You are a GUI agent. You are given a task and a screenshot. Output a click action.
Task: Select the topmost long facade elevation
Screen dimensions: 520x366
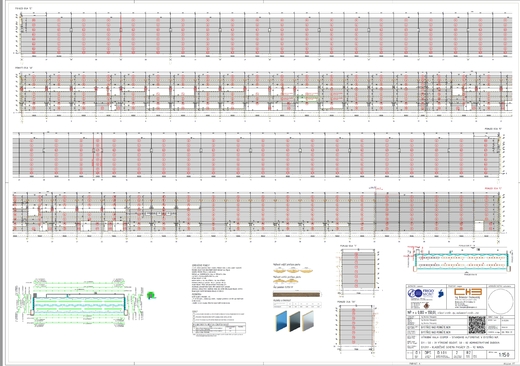click(x=263, y=34)
